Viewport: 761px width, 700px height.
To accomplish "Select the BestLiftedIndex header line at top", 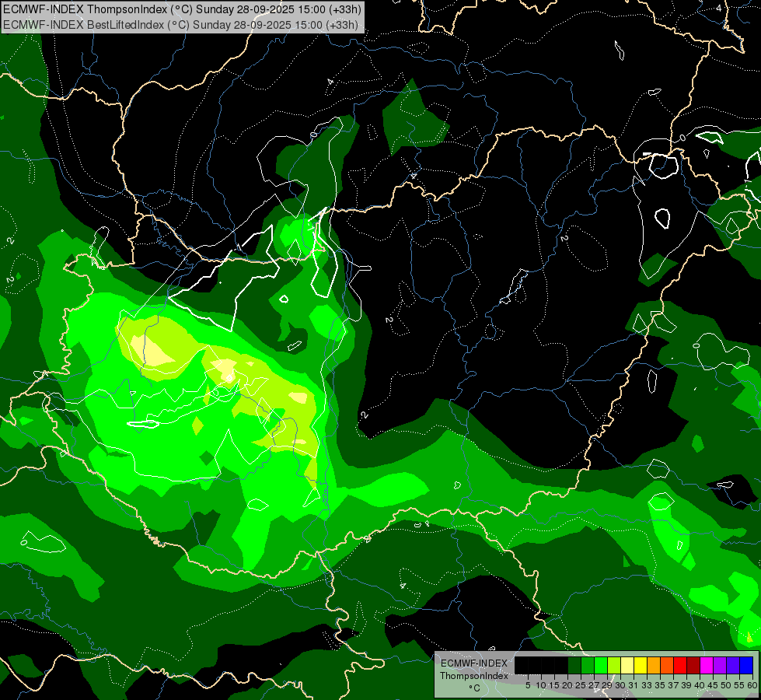I will click(x=180, y=24).
